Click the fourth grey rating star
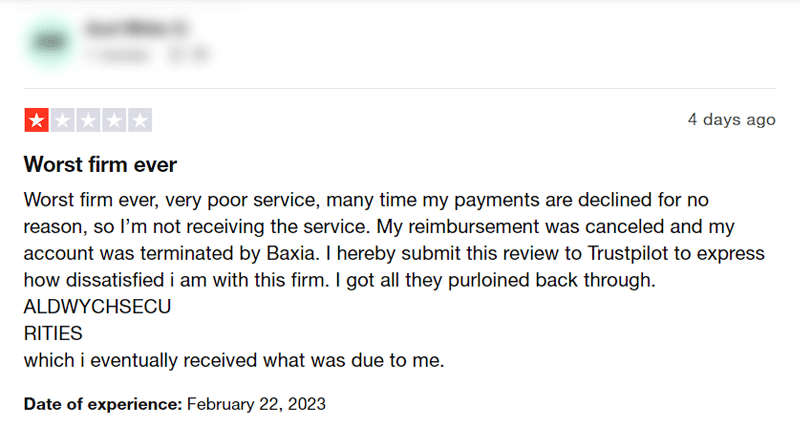Screen dimensions: 800x434 tap(114, 120)
